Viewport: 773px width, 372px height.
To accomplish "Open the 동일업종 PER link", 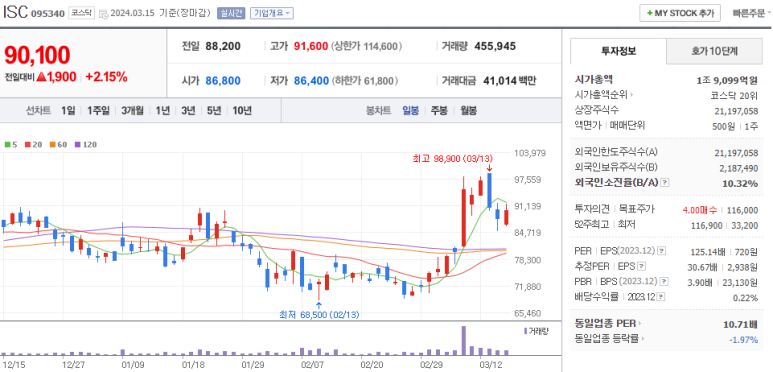I will click(x=608, y=324).
